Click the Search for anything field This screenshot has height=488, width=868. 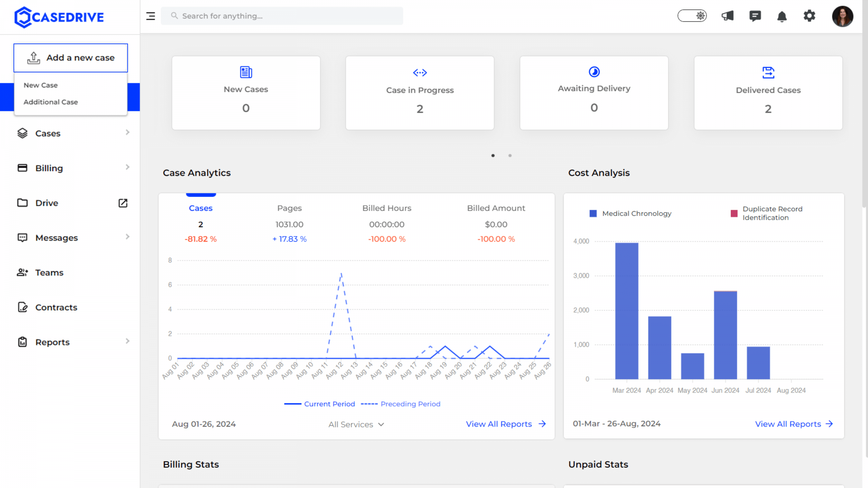click(282, 16)
